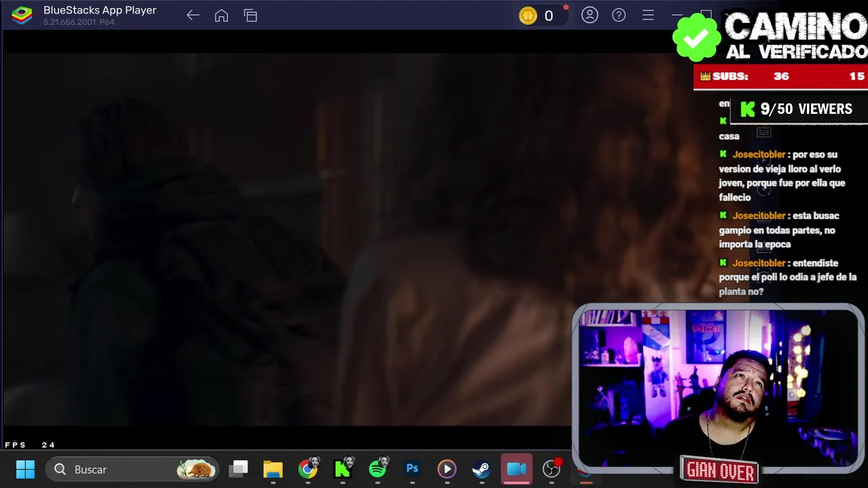
Task: Click the chat message starting 'entendiste porque el poli'
Action: pos(787,277)
